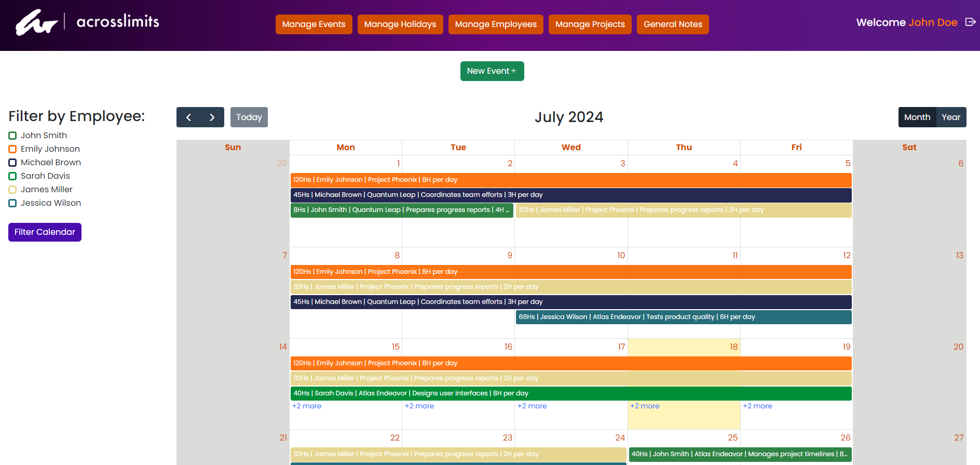The height and width of the screenshot is (465, 980).
Task: Expand +2 more events on Monday 15
Action: pos(307,406)
